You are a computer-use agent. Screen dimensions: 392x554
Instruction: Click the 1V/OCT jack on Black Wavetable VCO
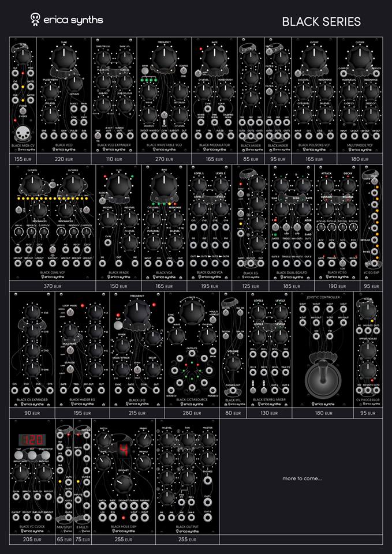(x=144, y=136)
